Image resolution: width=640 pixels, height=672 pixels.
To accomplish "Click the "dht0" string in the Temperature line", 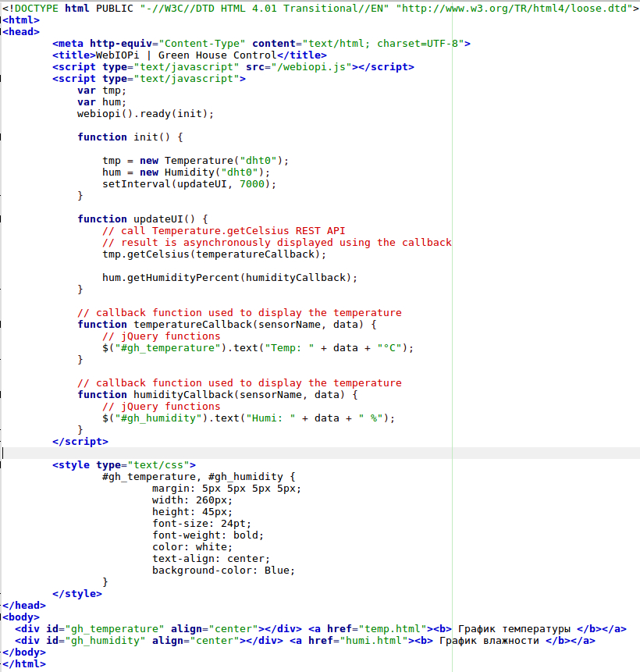I will [258, 161].
